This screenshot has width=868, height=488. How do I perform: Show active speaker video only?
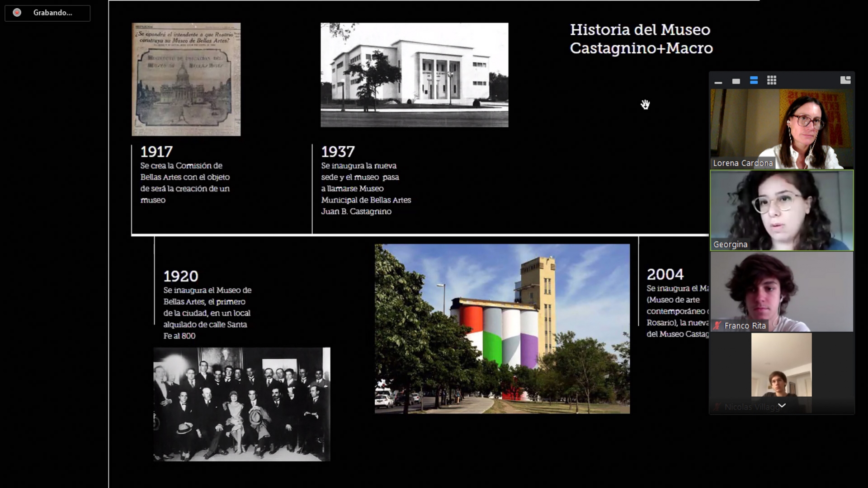click(736, 81)
